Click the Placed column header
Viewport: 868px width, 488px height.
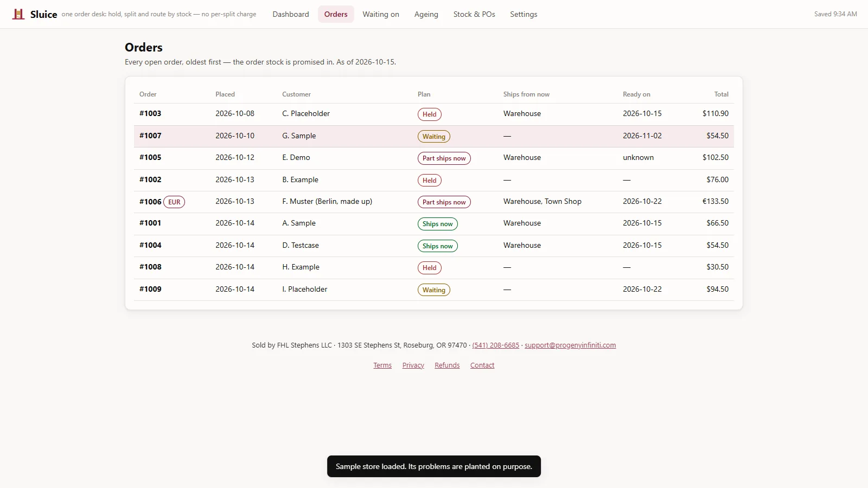225,94
